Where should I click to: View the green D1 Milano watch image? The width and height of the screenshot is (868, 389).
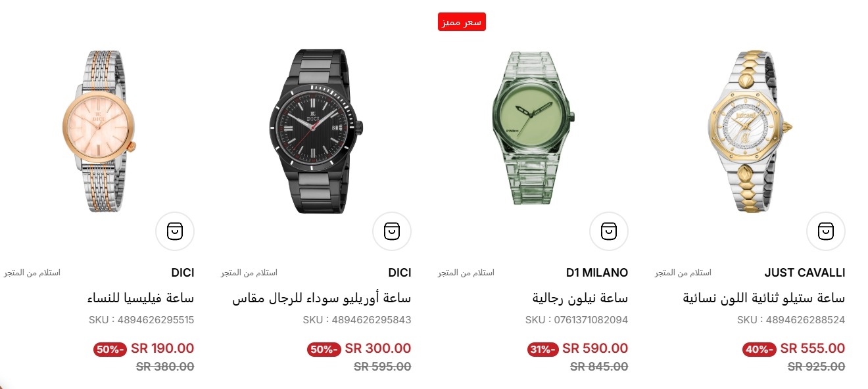click(x=533, y=128)
